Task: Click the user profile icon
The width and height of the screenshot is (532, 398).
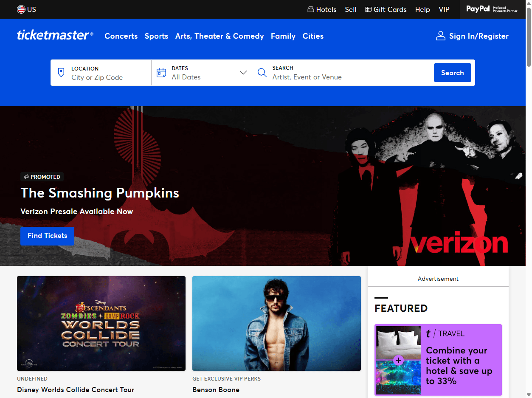Action: 441,36
